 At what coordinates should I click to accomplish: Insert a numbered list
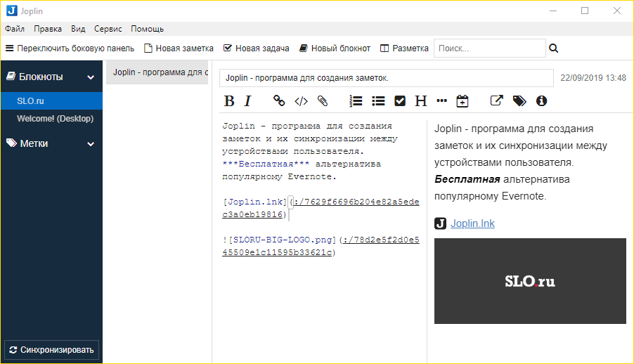pyautogui.click(x=356, y=101)
